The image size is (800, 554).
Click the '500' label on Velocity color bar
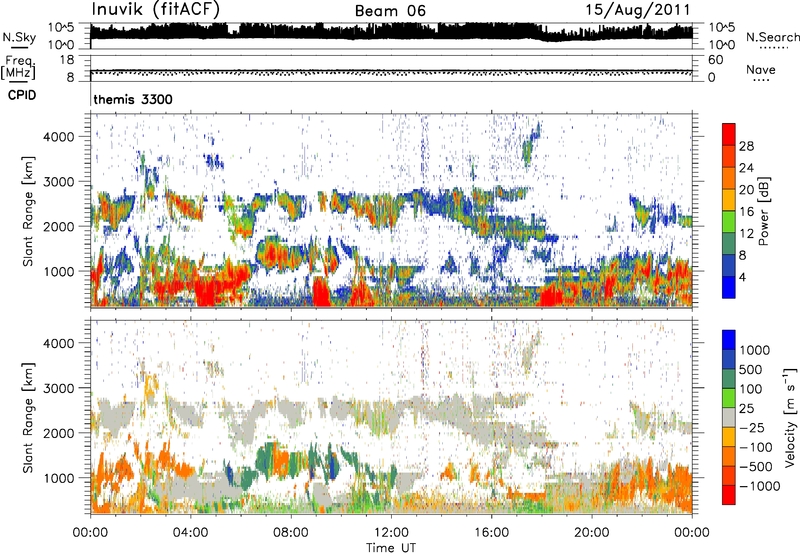pos(750,370)
